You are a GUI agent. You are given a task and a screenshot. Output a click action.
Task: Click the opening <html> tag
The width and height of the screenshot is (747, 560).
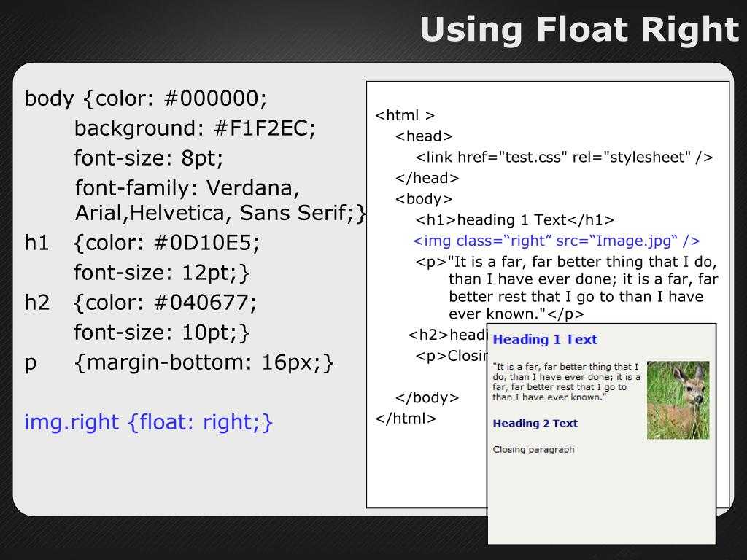tap(405, 115)
